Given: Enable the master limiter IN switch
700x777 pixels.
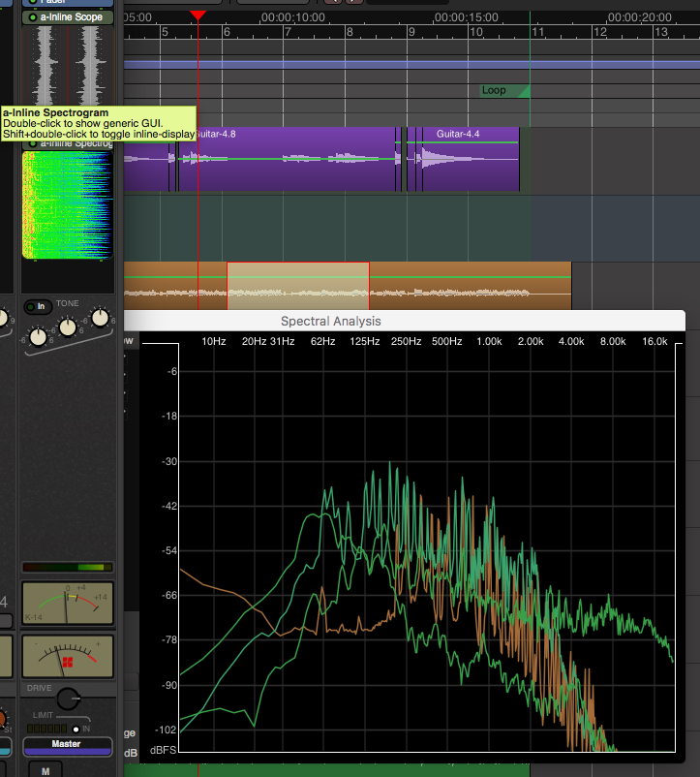Looking at the screenshot, I should coord(76,729).
